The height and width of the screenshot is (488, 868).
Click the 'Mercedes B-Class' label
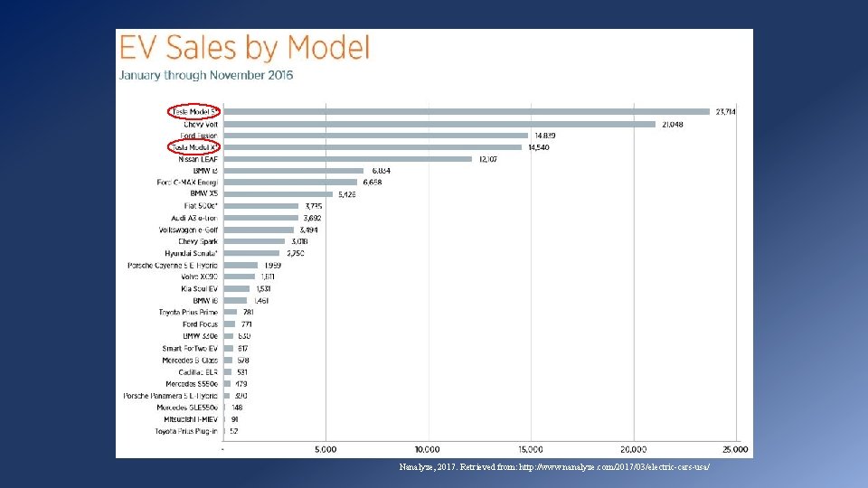(x=190, y=361)
